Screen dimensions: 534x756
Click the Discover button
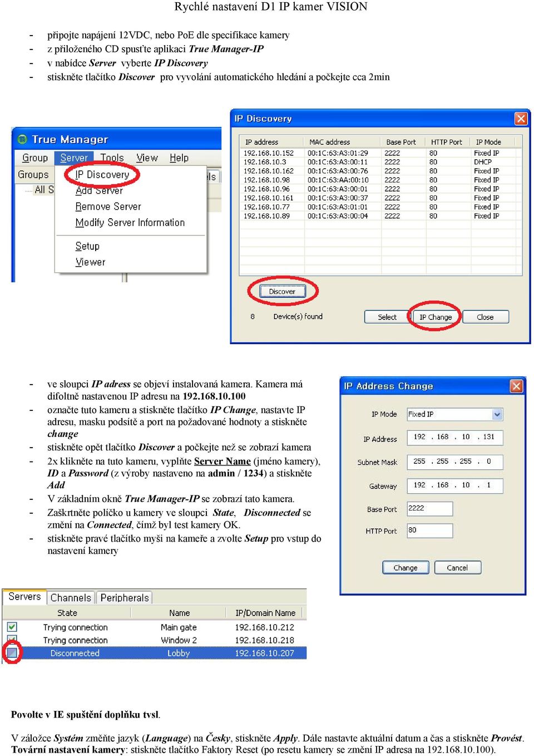click(282, 291)
